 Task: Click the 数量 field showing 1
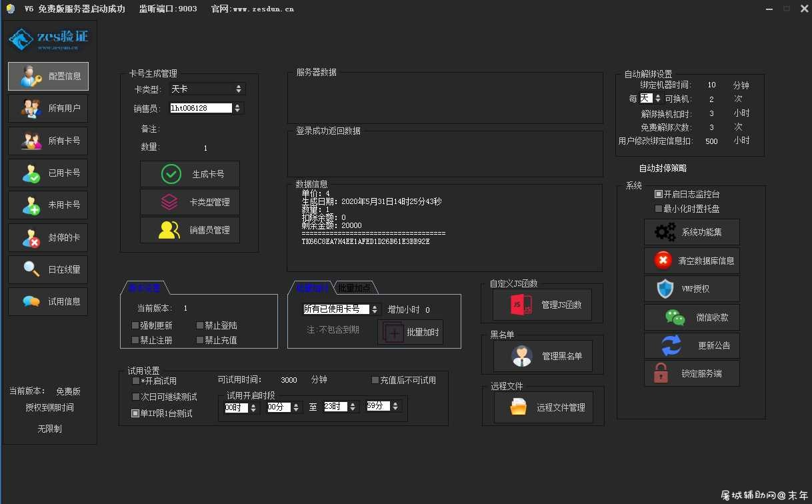(x=205, y=148)
